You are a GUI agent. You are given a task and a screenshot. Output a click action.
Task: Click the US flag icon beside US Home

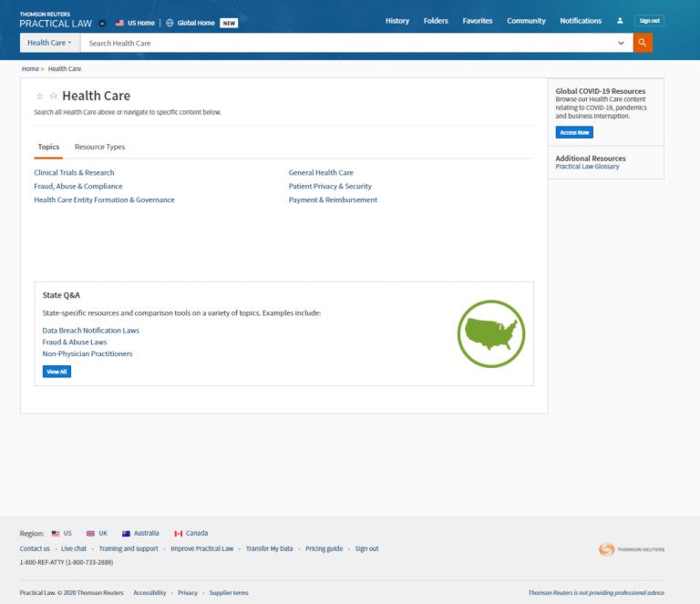pos(119,23)
